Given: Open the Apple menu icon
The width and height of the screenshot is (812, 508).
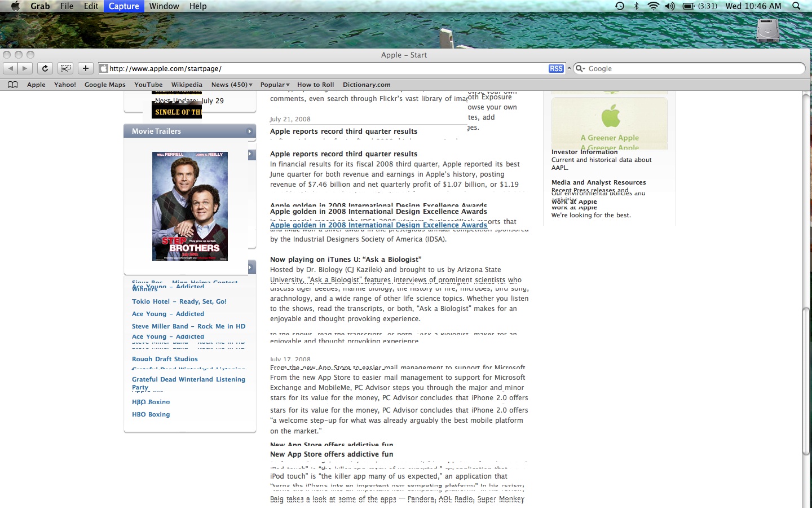Looking at the screenshot, I should (15, 6).
